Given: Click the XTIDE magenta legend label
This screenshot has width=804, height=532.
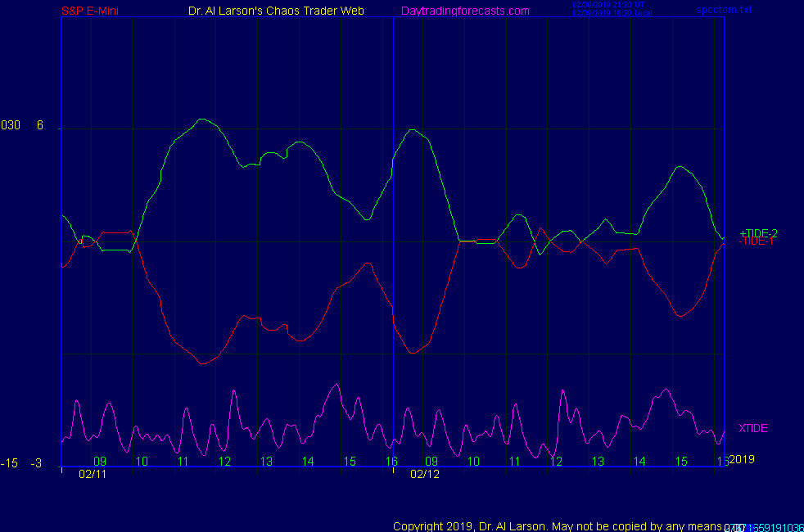Looking at the screenshot, I should 753,428.
